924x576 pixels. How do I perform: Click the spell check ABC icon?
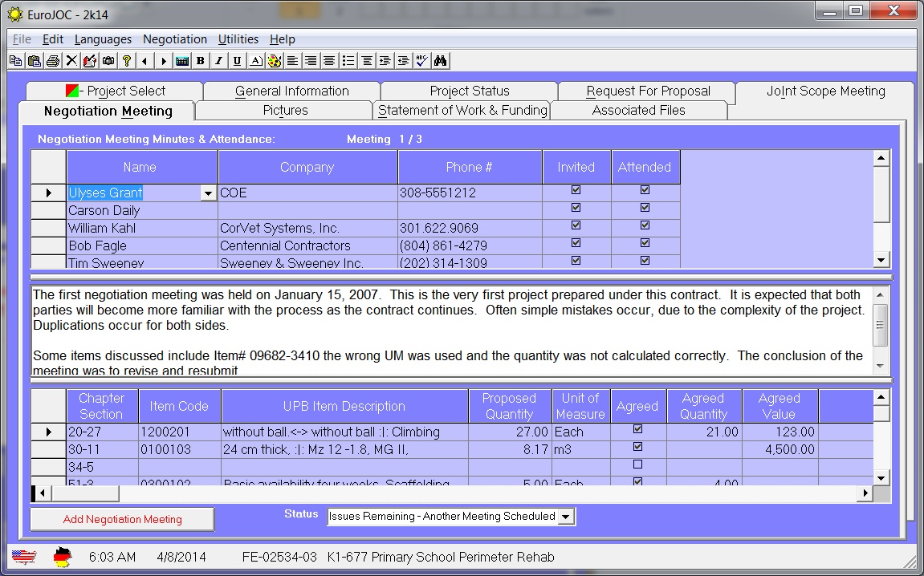[x=421, y=61]
